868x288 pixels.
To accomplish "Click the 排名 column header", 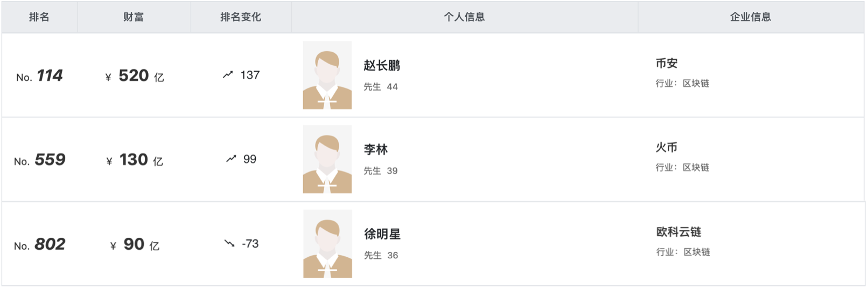I will pyautogui.click(x=39, y=17).
